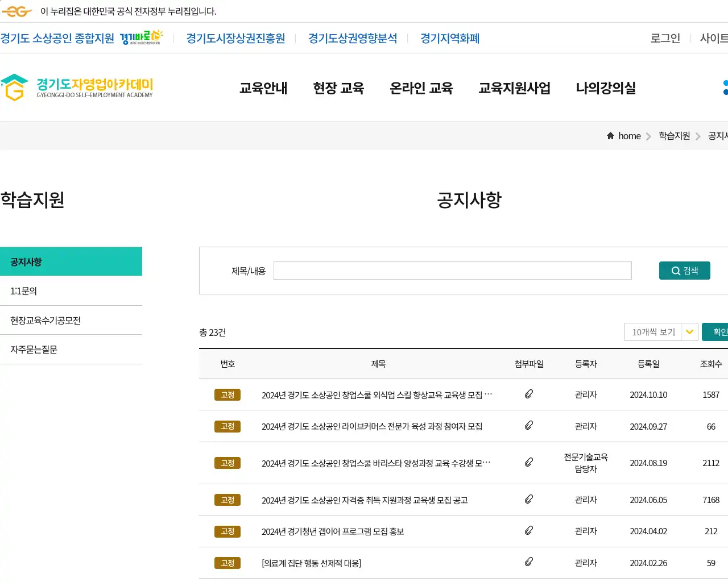Open 나의강의실 main menu
This screenshot has width=728, height=582.
[606, 88]
